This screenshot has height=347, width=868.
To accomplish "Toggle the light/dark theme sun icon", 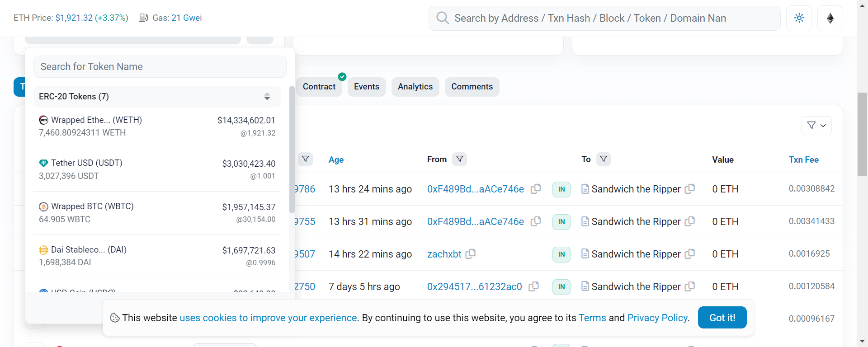I will [x=799, y=18].
